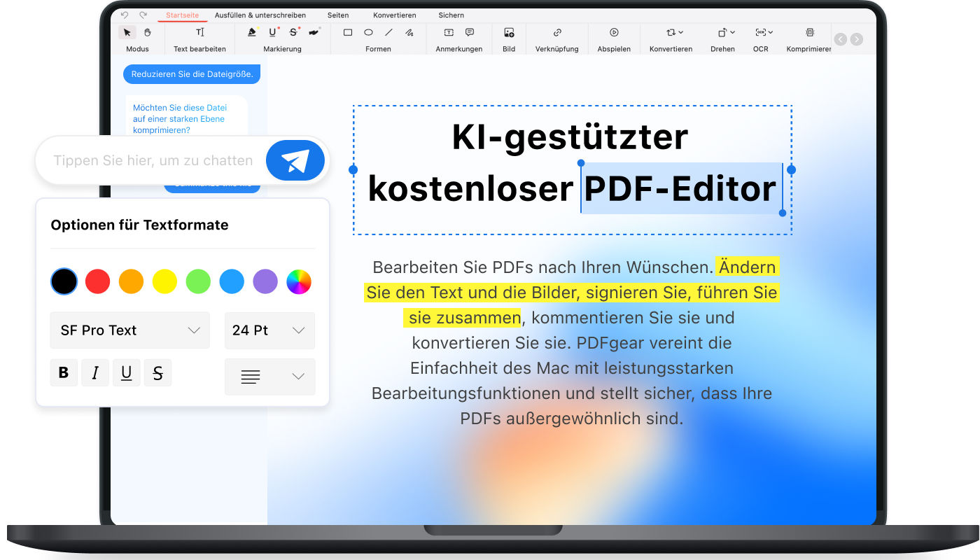
Task: Open the Bild insertion tool
Action: (508, 32)
